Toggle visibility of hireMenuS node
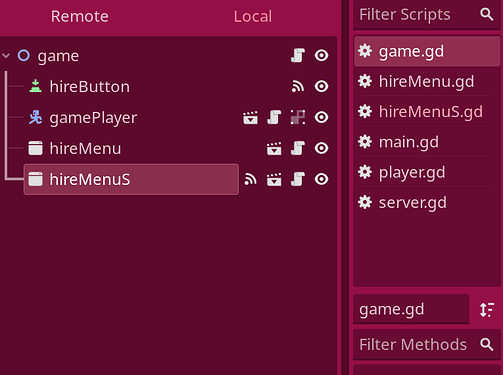Screen dimensions: 503x375 321,179
